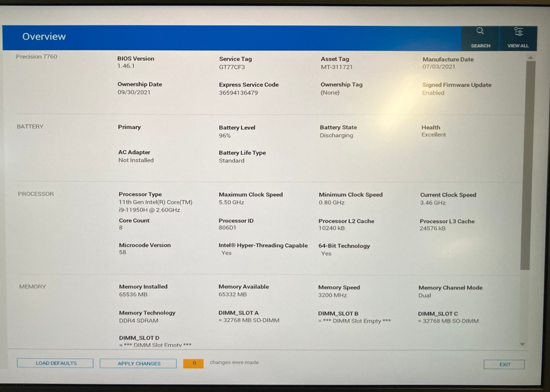
Task: Exit the BIOS setup
Action: 504,364
